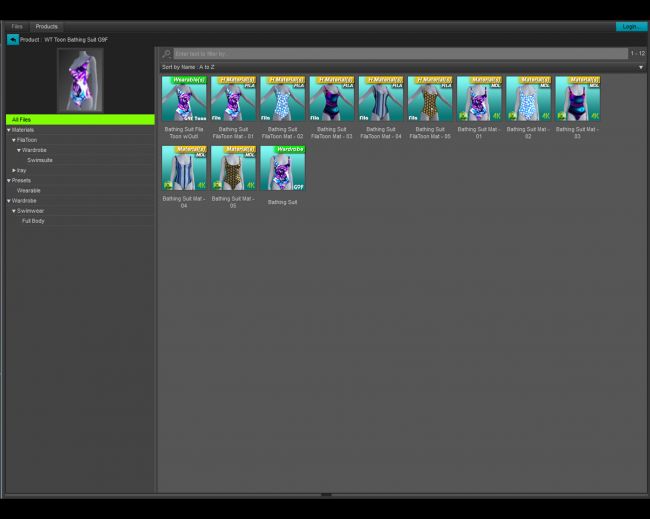Switch to the Products tab
The height and width of the screenshot is (519, 650).
[x=46, y=26]
